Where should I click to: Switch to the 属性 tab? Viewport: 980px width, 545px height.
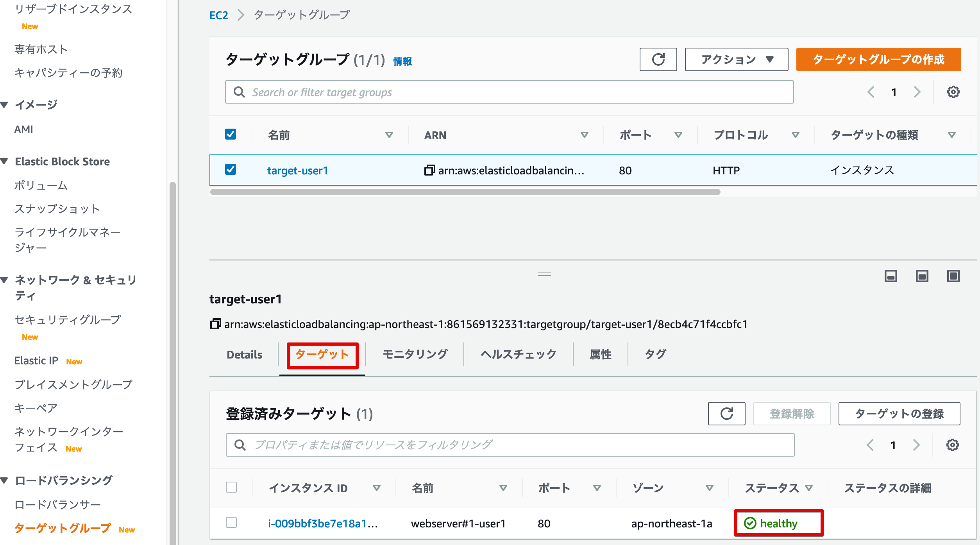(x=601, y=355)
